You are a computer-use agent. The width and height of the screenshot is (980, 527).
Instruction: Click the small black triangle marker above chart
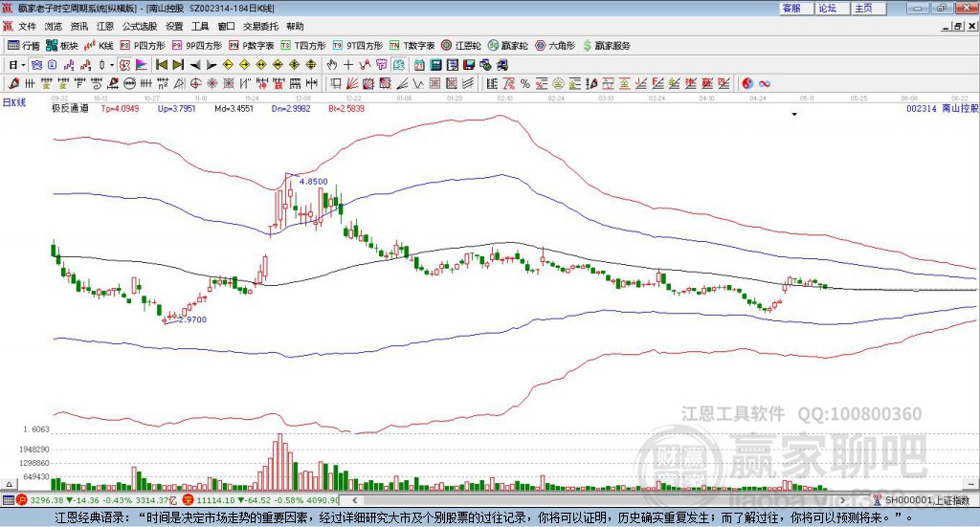pos(794,115)
